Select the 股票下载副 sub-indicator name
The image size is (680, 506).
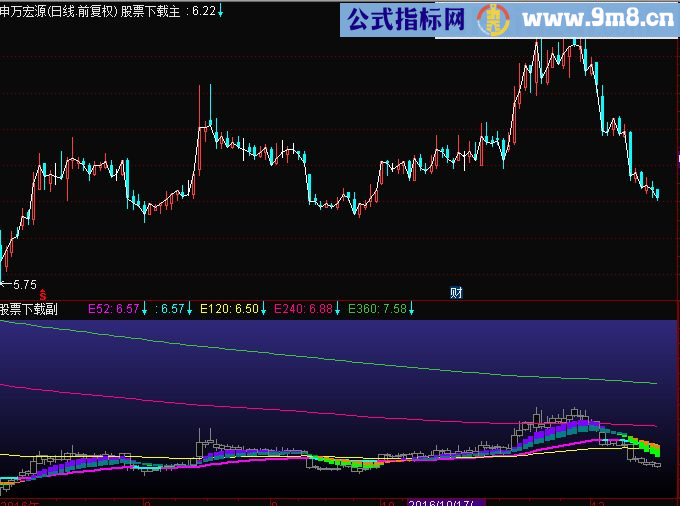(x=29, y=309)
